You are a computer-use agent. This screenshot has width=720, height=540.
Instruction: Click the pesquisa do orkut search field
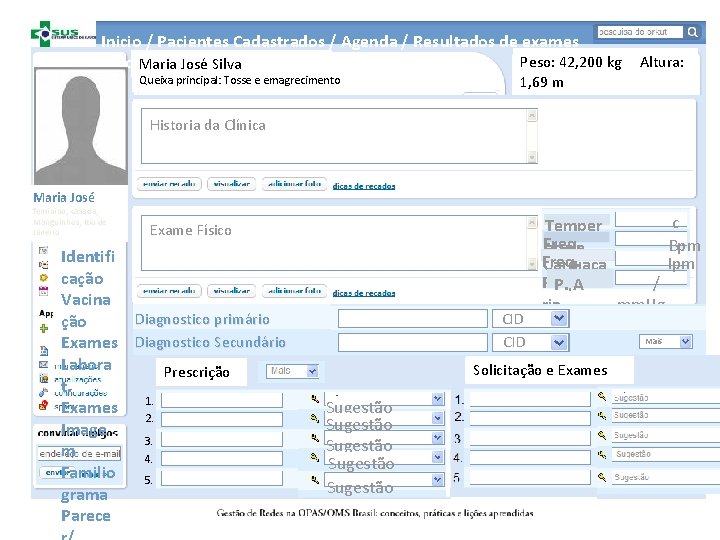(640, 32)
